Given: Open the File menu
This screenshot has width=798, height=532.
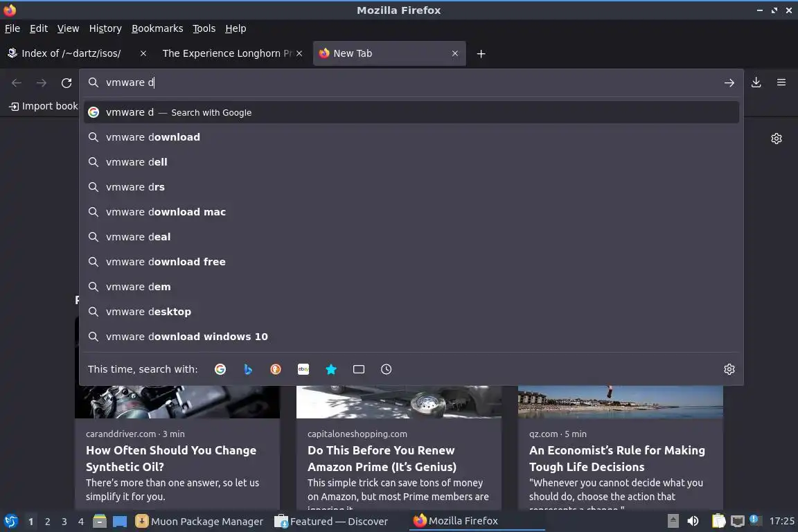Looking at the screenshot, I should [12, 28].
